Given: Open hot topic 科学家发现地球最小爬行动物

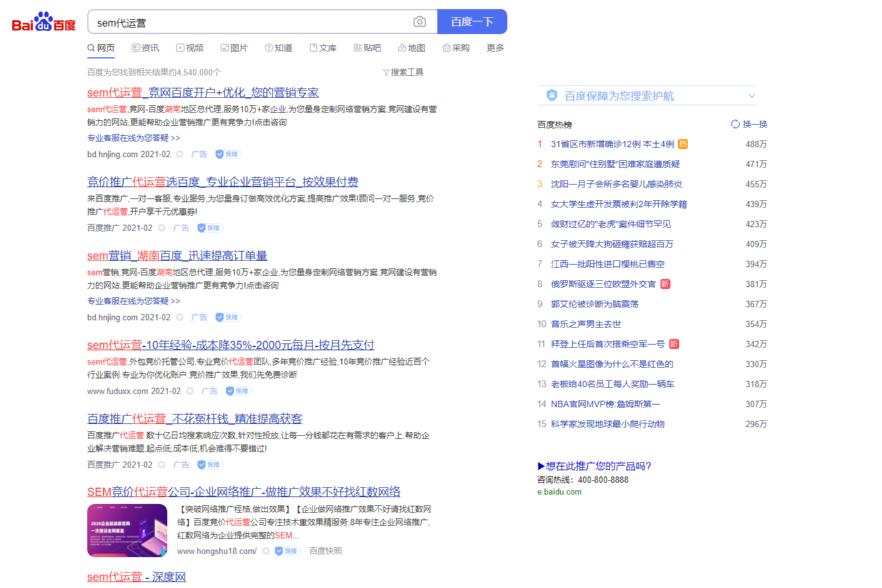Looking at the screenshot, I should coord(608,424).
